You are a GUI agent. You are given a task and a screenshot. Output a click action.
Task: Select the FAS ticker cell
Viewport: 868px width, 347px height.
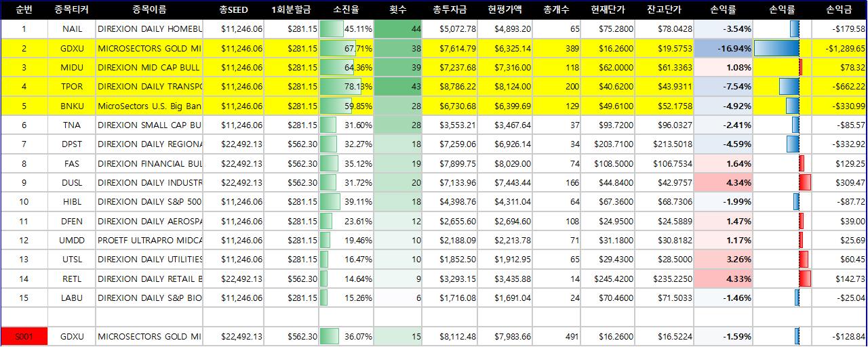coord(72,163)
